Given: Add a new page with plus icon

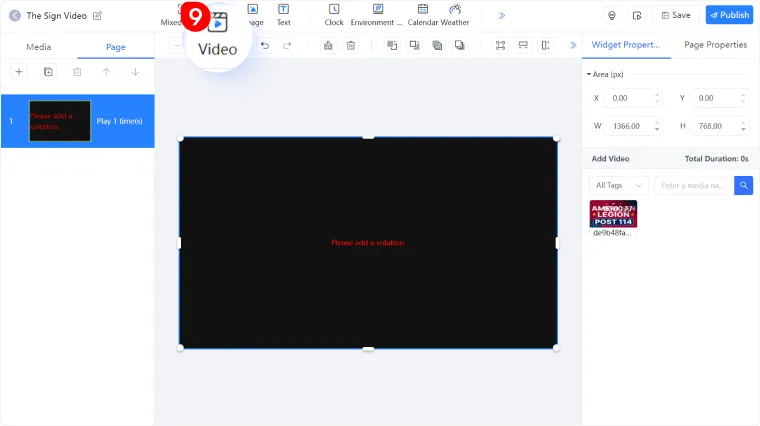Looking at the screenshot, I should coord(19,72).
